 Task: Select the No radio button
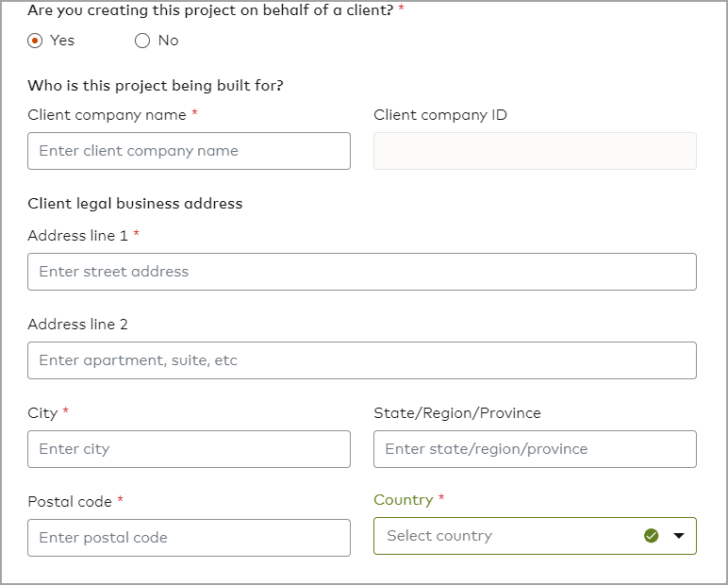coord(142,41)
